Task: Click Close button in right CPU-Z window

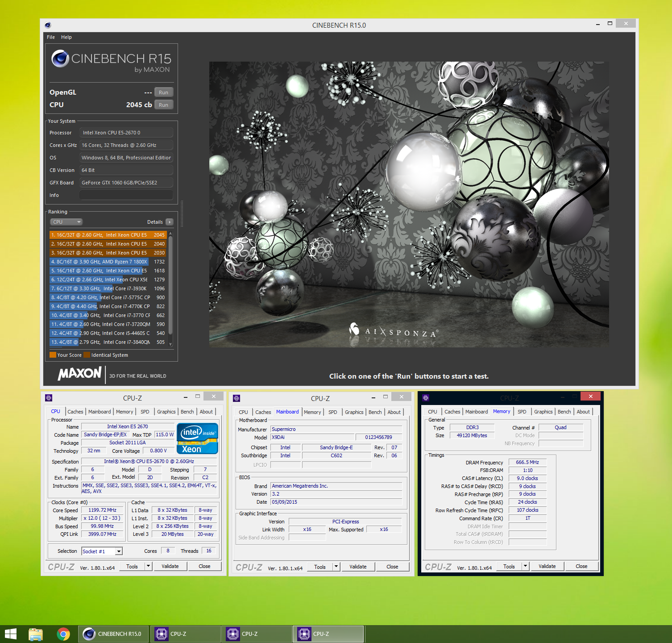Action: [x=581, y=567]
